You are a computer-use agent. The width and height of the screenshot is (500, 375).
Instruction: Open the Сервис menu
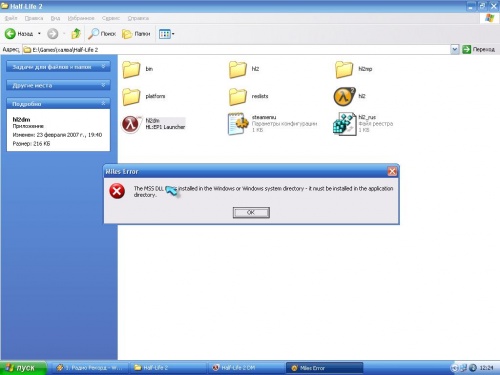[111, 18]
